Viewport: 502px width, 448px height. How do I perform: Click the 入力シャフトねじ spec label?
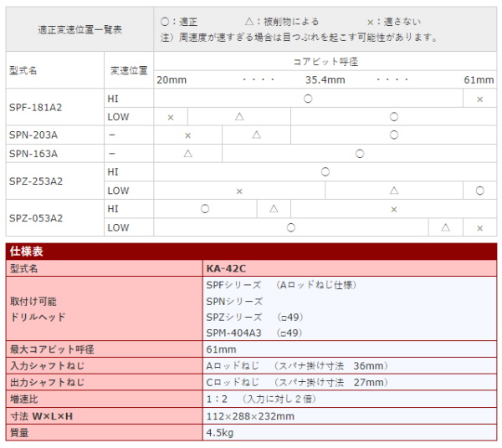(x=47, y=366)
